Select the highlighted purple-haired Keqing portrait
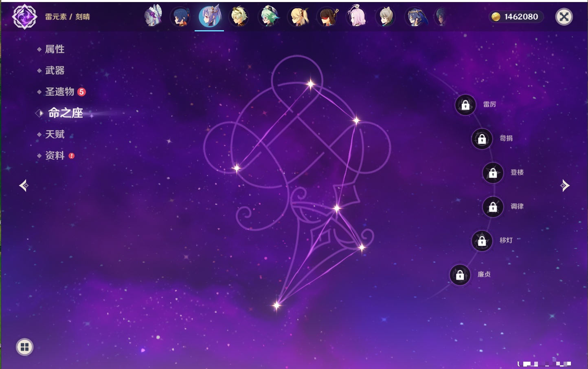 pyautogui.click(x=209, y=16)
